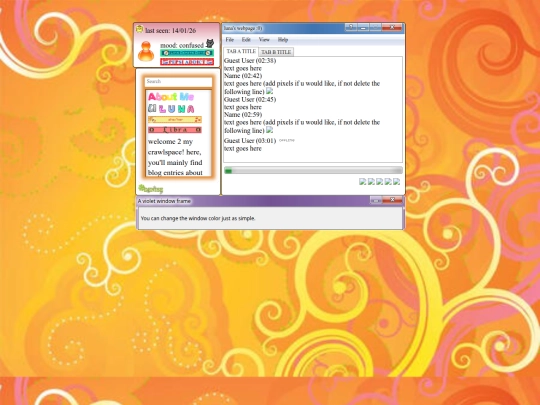The image size is (540, 405).
Task: Click the yellow smiley icon beside last seen
Action: tap(139, 29)
